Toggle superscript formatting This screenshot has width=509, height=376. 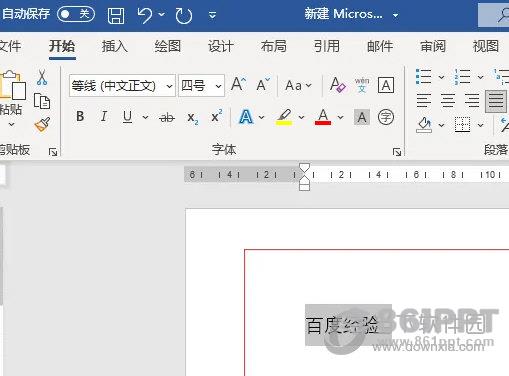[217, 117]
